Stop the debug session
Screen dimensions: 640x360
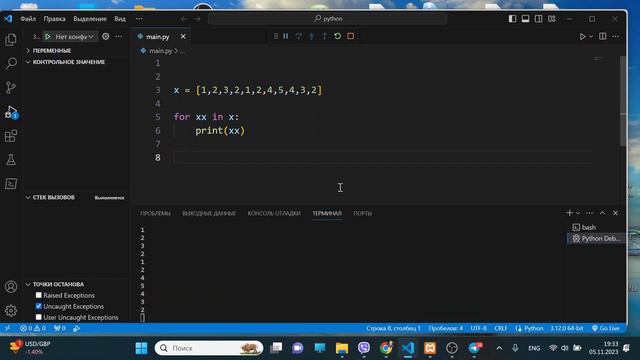tap(351, 36)
